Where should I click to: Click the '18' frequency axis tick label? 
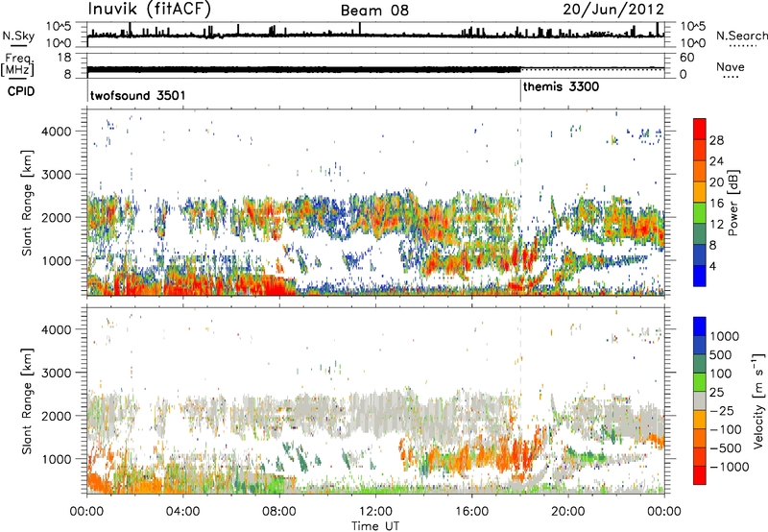click(64, 58)
